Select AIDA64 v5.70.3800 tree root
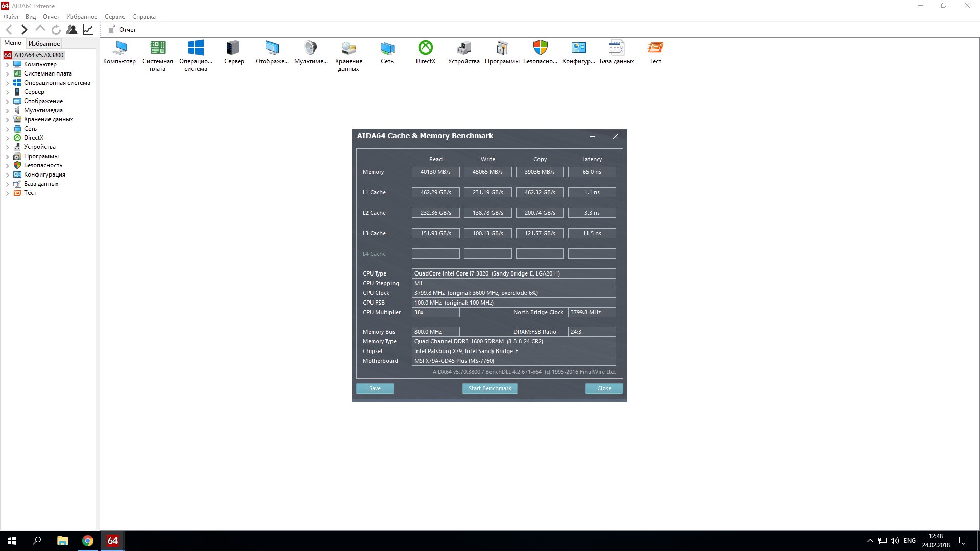Screen dimensions: 980x551 [39, 55]
